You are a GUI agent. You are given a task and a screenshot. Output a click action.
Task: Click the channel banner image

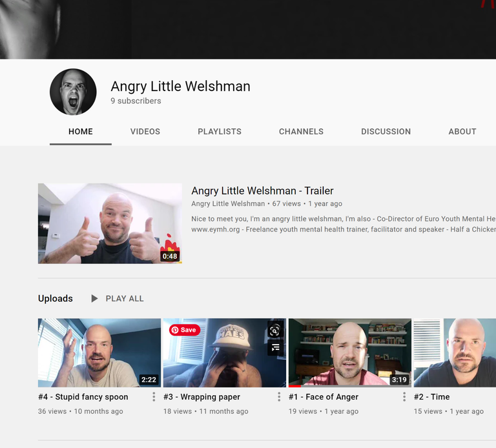tap(248, 30)
